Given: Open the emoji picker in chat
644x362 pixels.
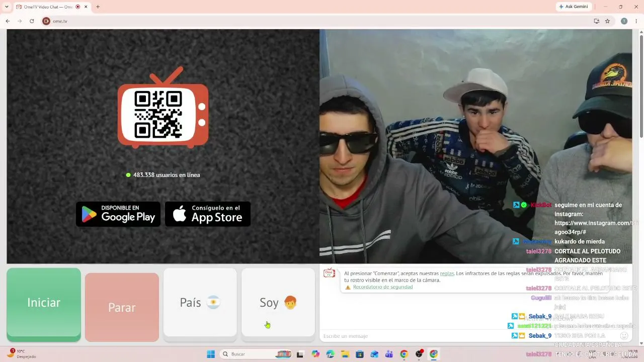Looking at the screenshot, I should click(x=624, y=335).
